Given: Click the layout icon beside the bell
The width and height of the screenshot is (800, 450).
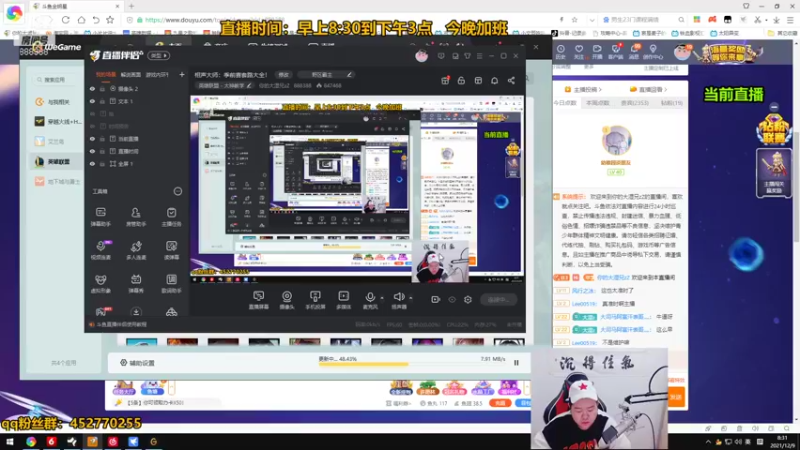Looking at the screenshot, I should click(x=478, y=81).
